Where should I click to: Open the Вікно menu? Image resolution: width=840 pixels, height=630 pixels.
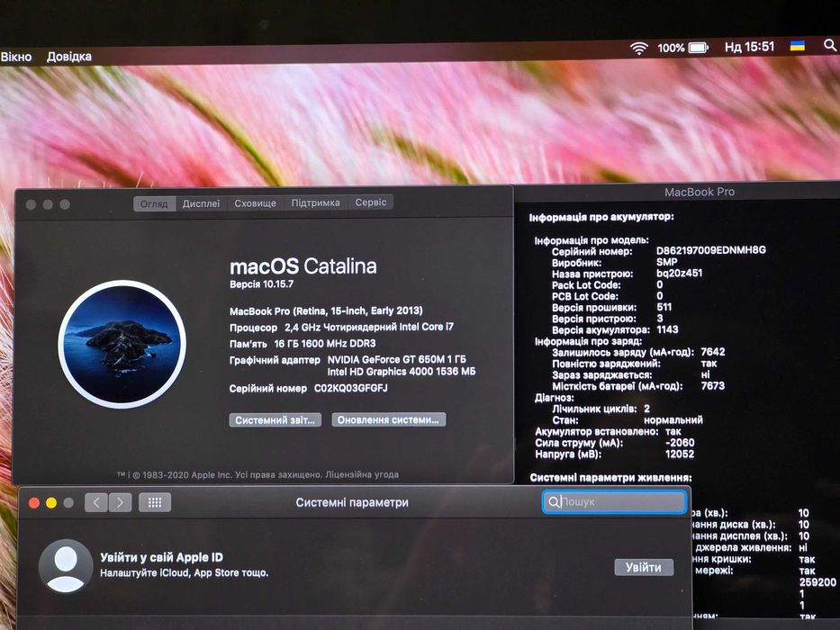point(16,57)
